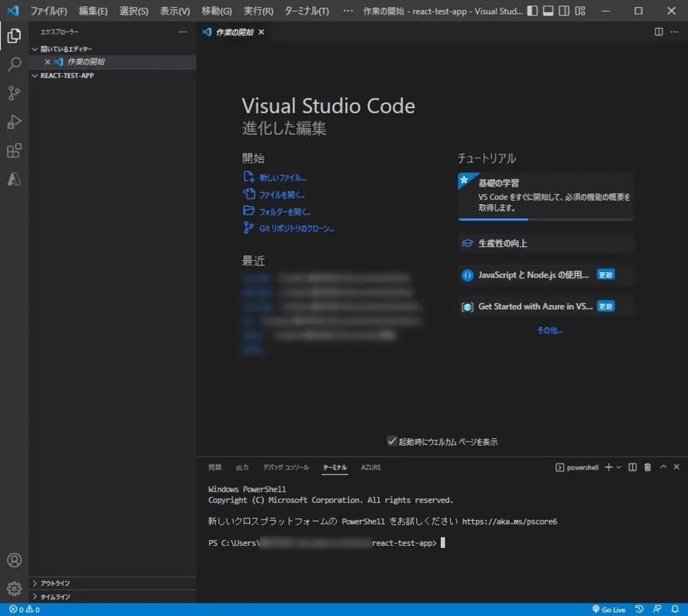Toggle secondary sidebar layout icon in title bar
This screenshot has width=688, height=616.
pyautogui.click(x=564, y=11)
